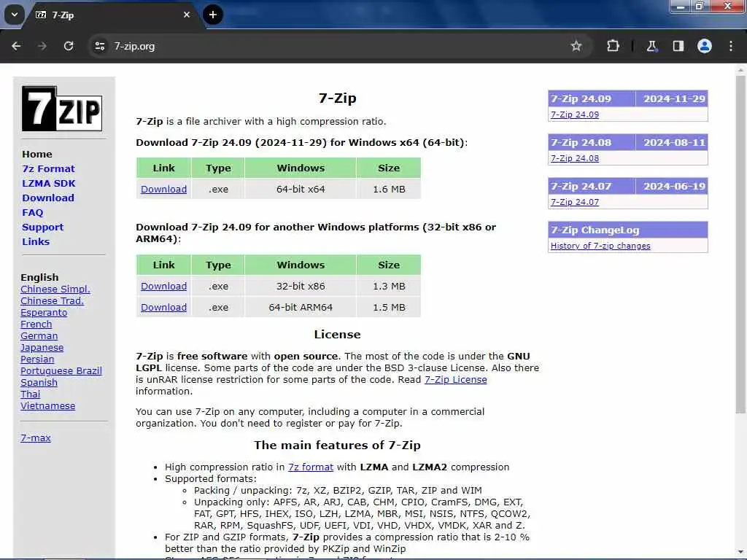Download the 64-bit x64 .exe installer
Image resolution: width=747 pixels, height=560 pixels.
(164, 189)
